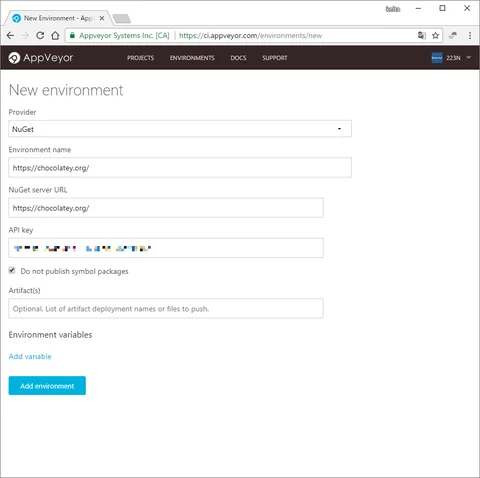This screenshot has height=478, width=480.
Task: Open the ENVIRONMENTS menu item
Action: point(192,58)
